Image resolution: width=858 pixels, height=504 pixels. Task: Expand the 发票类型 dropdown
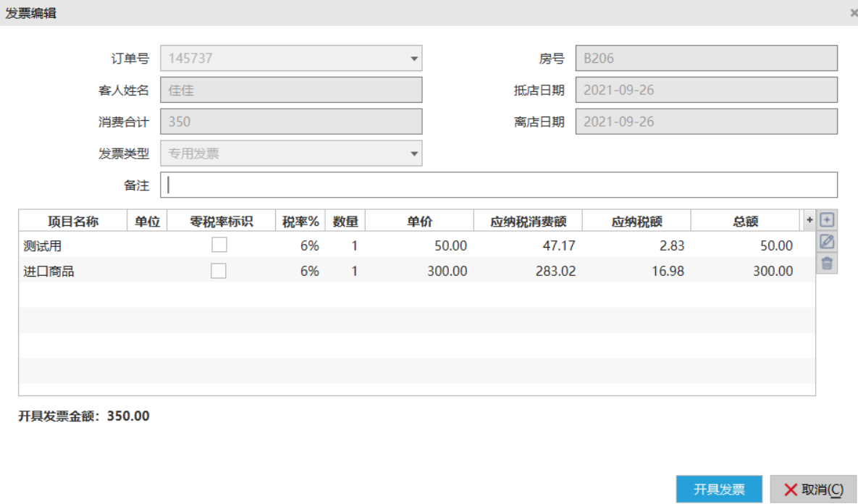414,154
